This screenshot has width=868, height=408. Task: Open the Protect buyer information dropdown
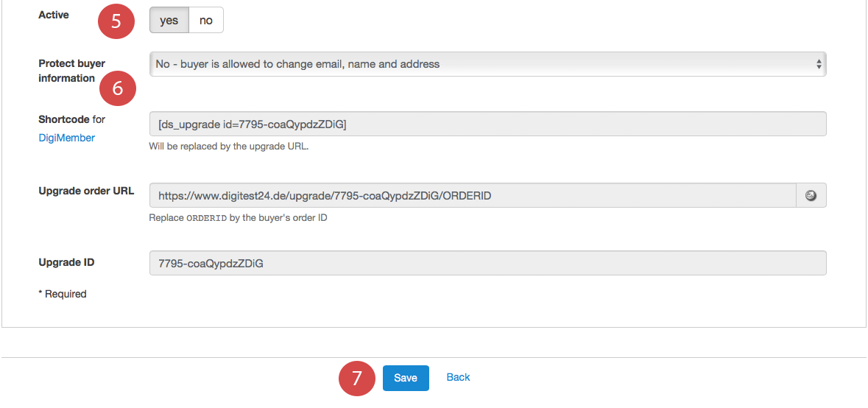point(487,64)
